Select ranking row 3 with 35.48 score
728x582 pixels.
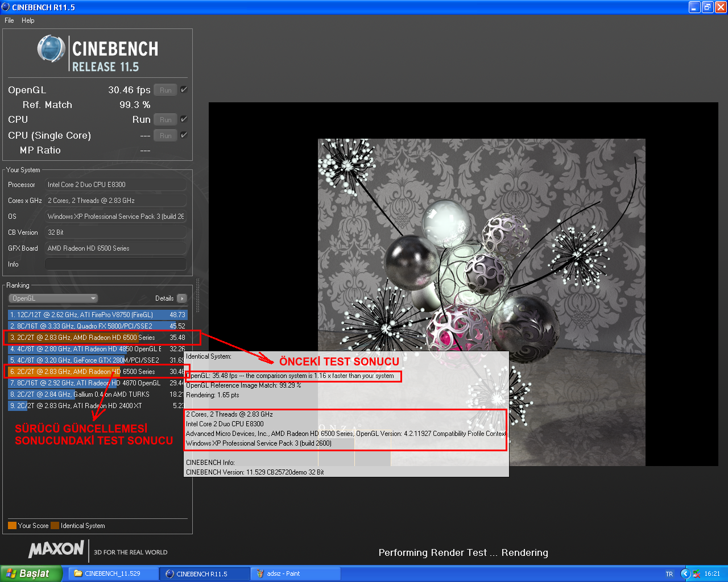point(97,338)
